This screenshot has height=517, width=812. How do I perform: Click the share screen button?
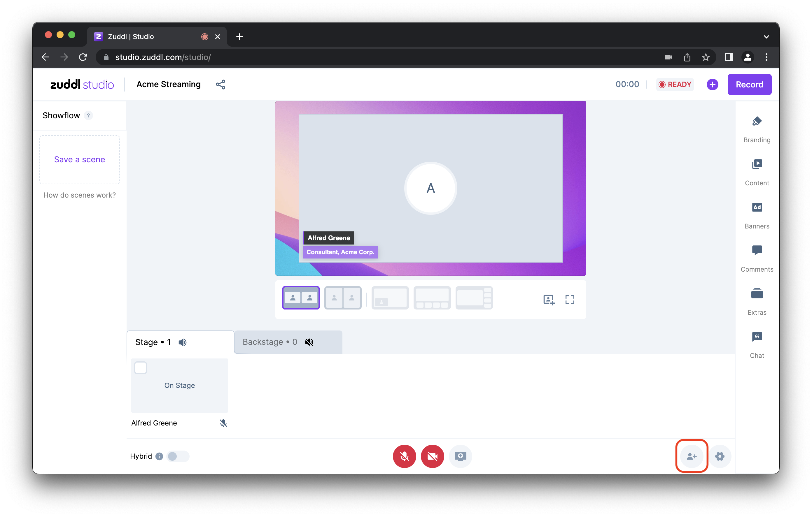(460, 456)
